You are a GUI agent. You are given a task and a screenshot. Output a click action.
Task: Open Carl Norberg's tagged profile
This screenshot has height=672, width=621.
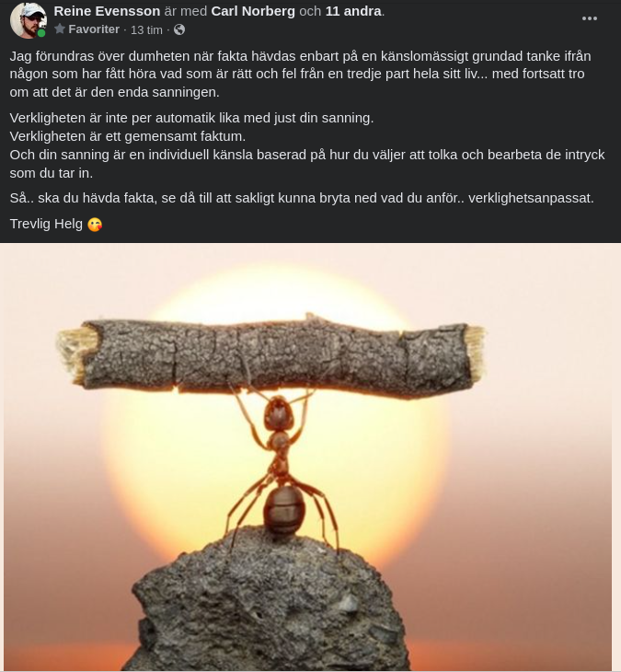(x=253, y=11)
